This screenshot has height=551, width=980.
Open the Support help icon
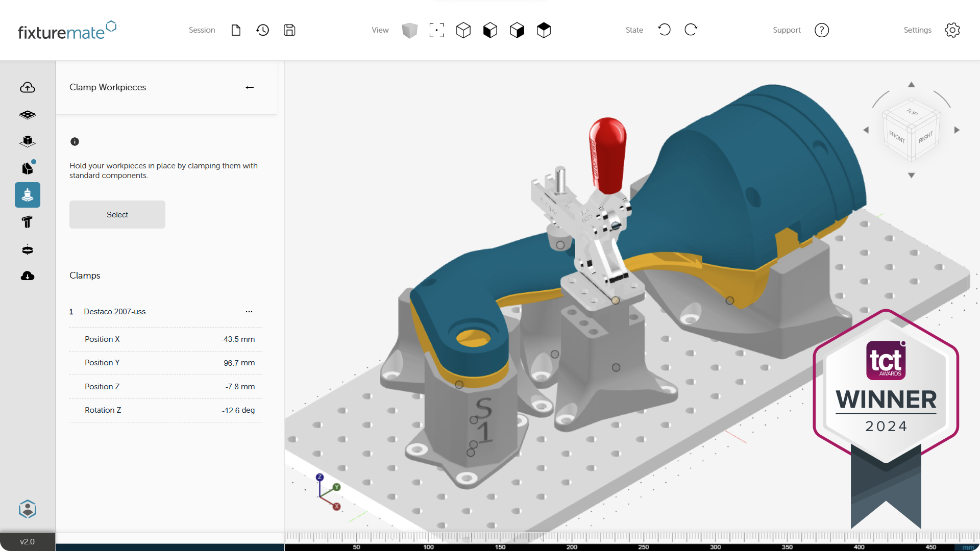click(x=822, y=30)
